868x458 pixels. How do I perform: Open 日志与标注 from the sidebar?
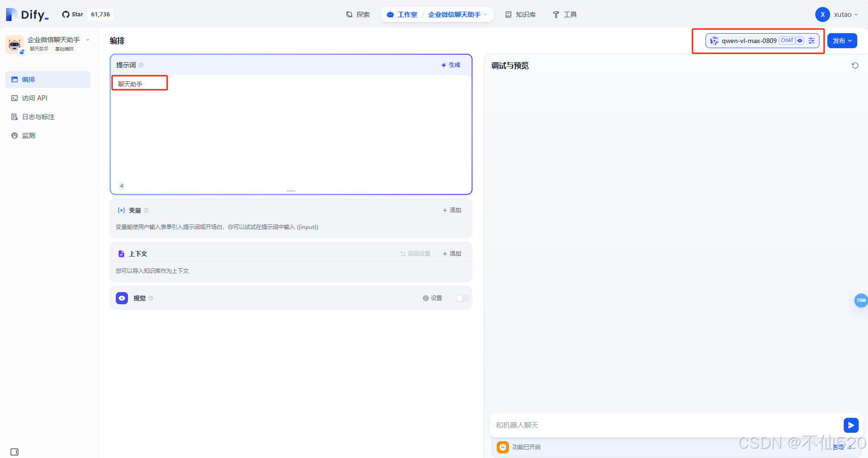38,116
